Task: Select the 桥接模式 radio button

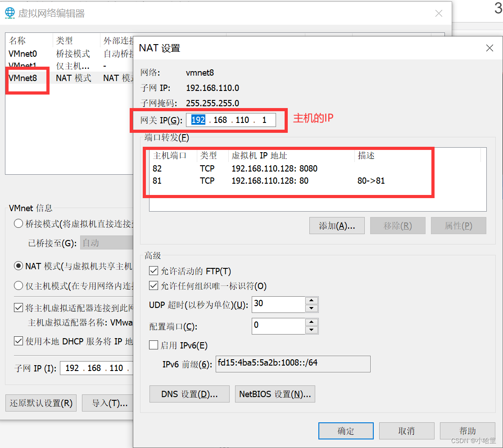Action: point(18,223)
